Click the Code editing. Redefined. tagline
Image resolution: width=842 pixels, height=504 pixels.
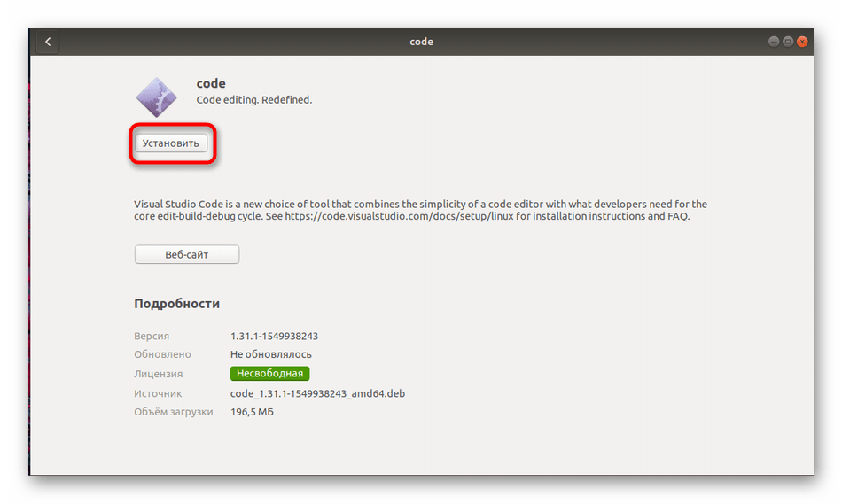[254, 100]
